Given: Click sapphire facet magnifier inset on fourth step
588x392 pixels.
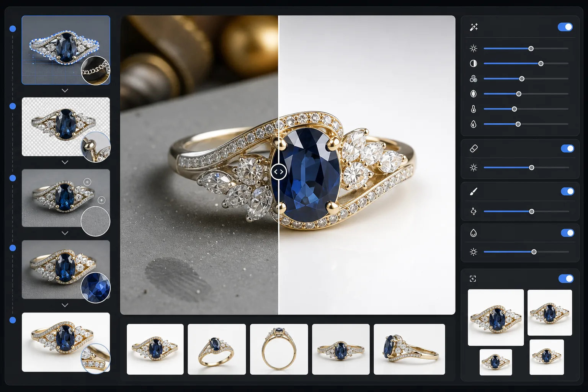Looking at the screenshot, I should coord(96,287).
